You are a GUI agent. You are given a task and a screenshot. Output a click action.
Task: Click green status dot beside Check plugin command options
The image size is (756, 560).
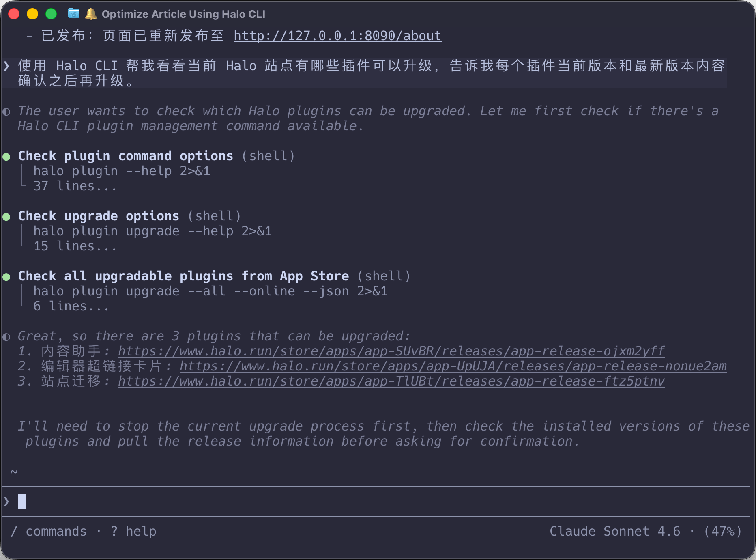pyautogui.click(x=6, y=157)
